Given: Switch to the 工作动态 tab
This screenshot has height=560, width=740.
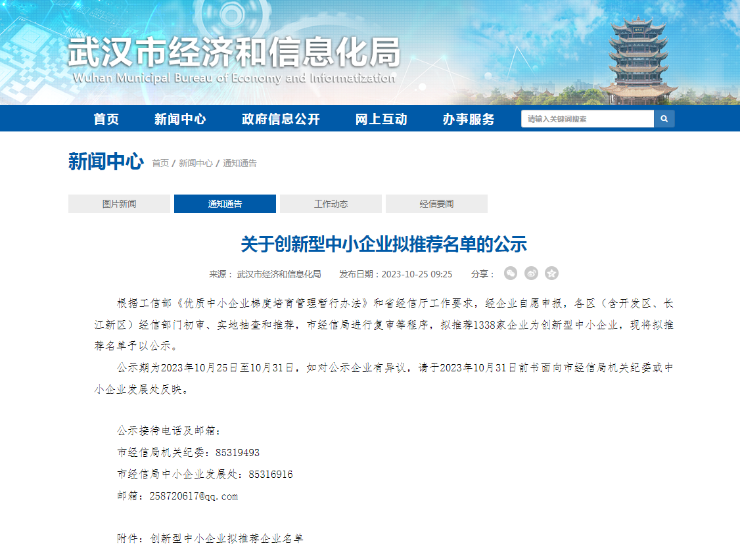Looking at the screenshot, I should [x=331, y=204].
